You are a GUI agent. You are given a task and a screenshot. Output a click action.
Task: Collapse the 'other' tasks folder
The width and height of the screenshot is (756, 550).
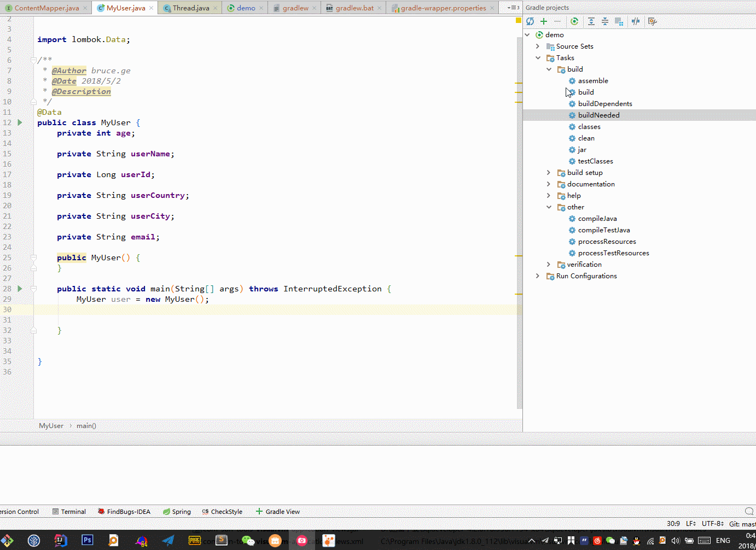coord(549,207)
